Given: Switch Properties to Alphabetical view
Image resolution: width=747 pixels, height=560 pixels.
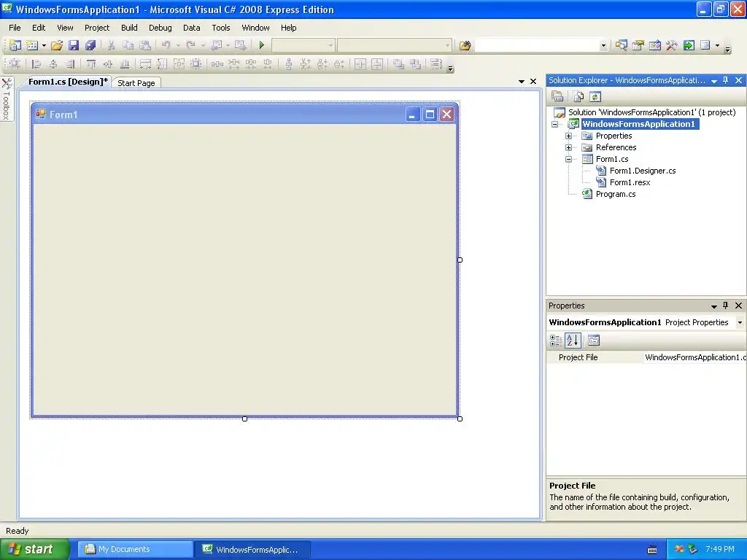Looking at the screenshot, I should 573,340.
